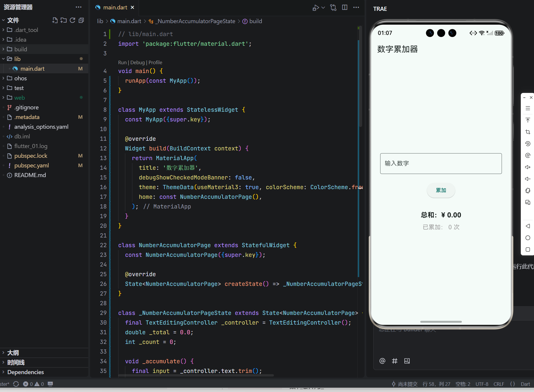Screen dimensions: 534x392
Task: Rotate emulator screen counter-clockwise
Action: point(528,144)
